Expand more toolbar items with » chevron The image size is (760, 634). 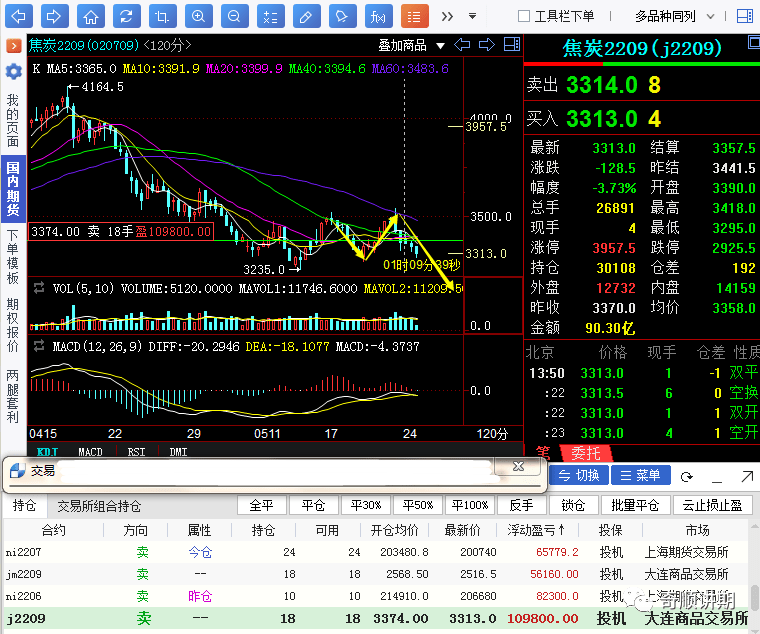coord(446,16)
